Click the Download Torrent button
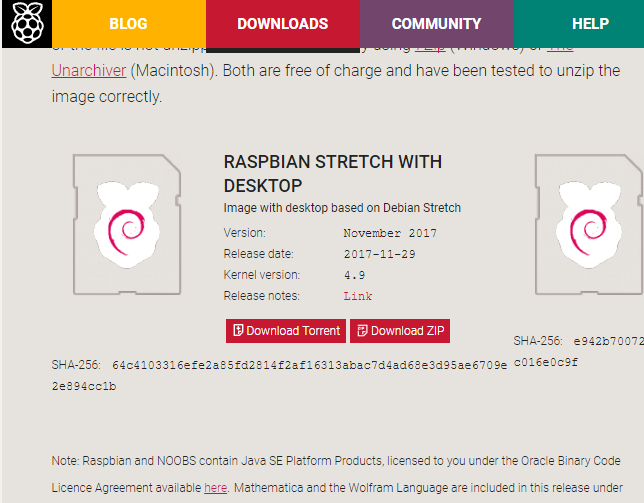This screenshot has width=644, height=503. [286, 331]
